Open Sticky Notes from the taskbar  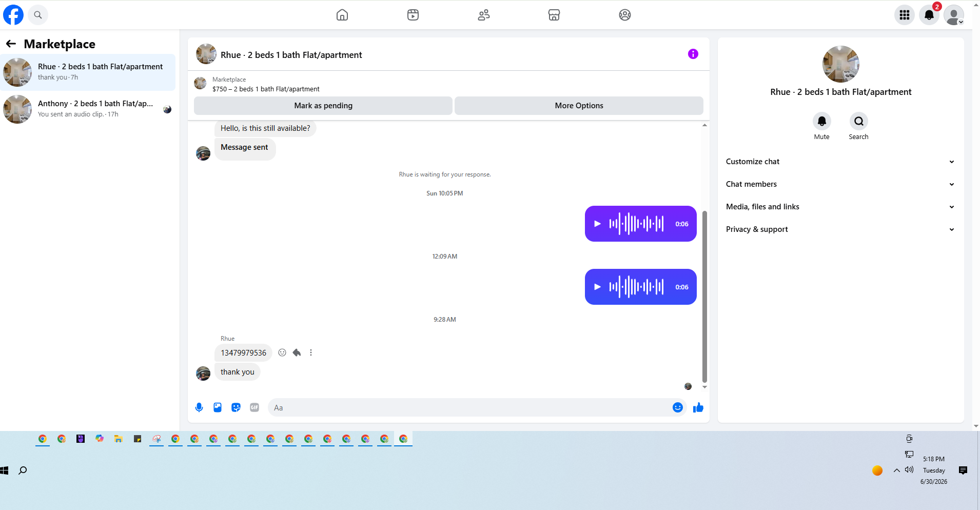tap(138, 439)
